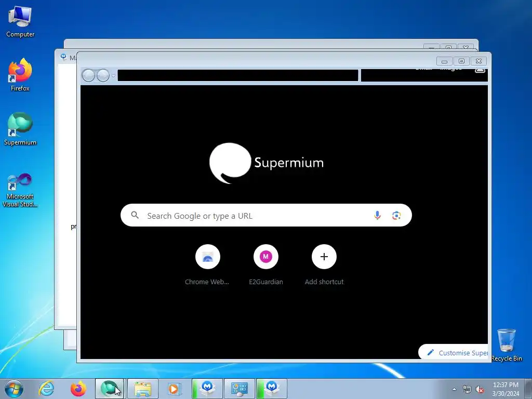This screenshot has width=532, height=399.
Task: Click the network status tray icon
Action: 467,389
